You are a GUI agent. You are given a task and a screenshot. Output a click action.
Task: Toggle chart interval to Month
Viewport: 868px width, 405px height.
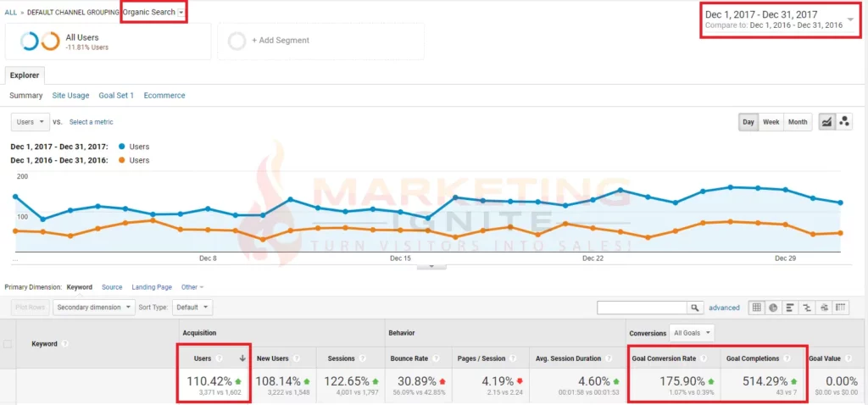[798, 122]
